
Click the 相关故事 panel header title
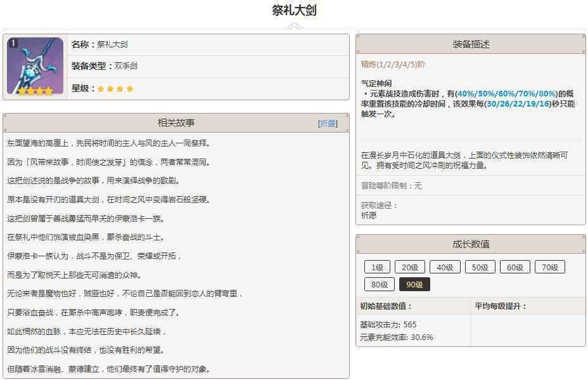[176, 123]
